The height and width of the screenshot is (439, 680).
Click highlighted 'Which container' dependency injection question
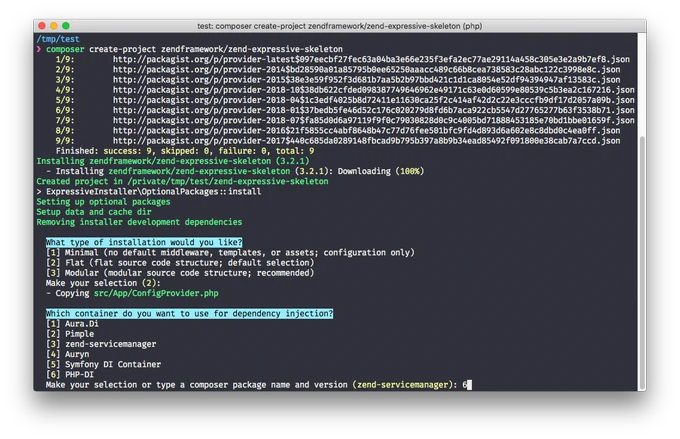(190, 314)
